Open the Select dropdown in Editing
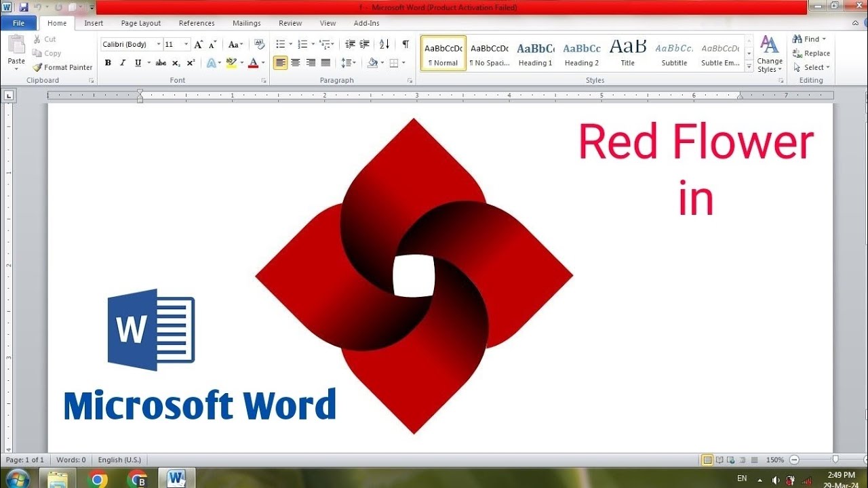The width and height of the screenshot is (868, 488). click(811, 67)
